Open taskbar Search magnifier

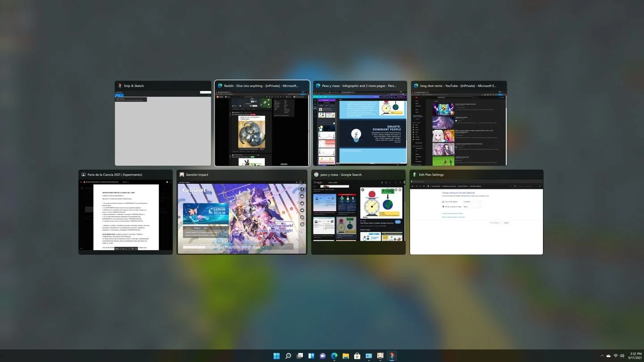tap(288, 356)
